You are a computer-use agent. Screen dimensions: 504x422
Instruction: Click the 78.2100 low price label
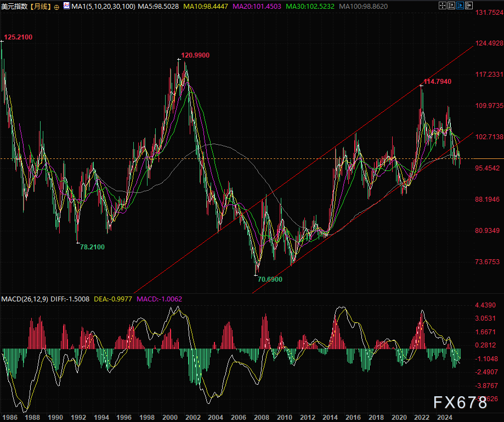92,247
